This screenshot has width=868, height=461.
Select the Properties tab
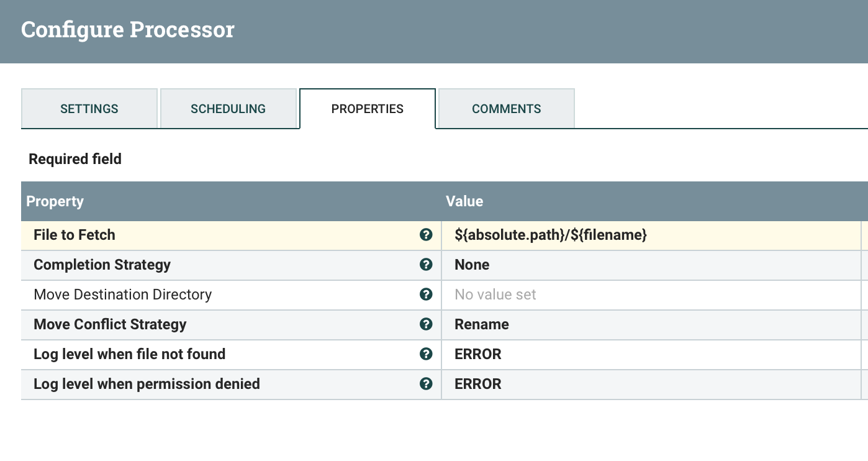click(367, 108)
